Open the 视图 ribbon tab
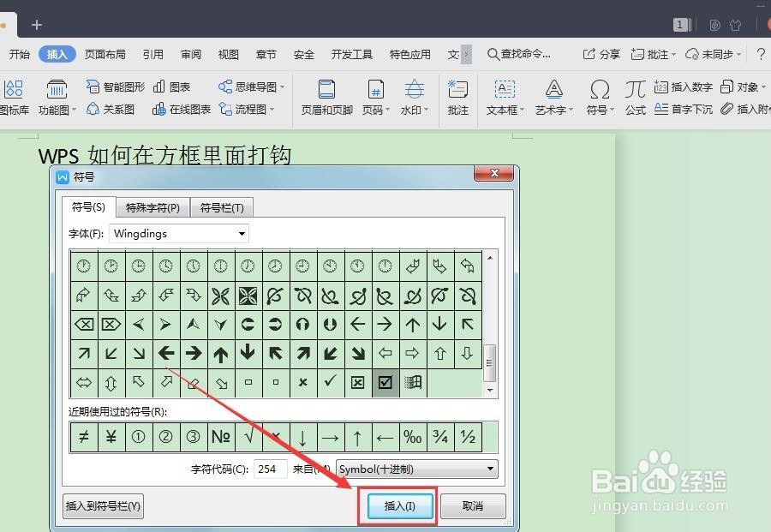The width and height of the screenshot is (771, 532). point(228,54)
